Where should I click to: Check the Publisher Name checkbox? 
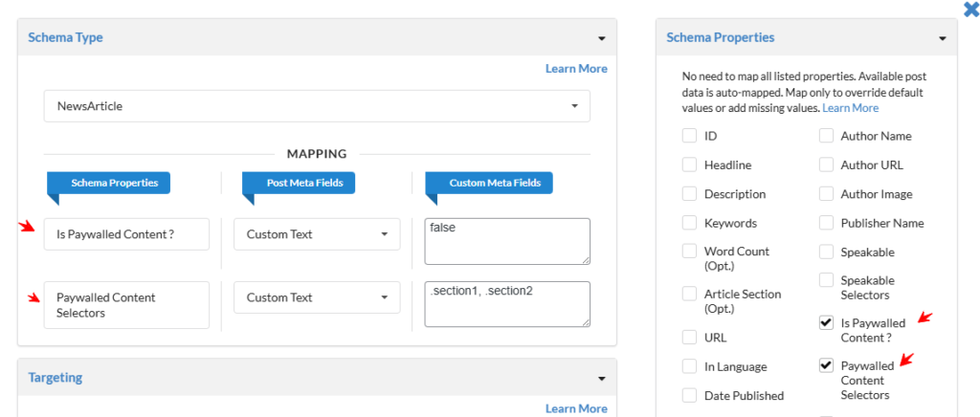(826, 223)
